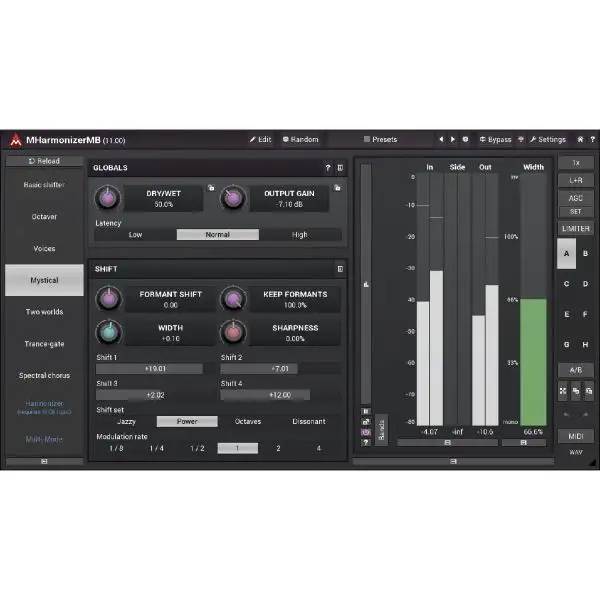Click the red Sharpness knob
The height and width of the screenshot is (600, 600).
tap(232, 332)
